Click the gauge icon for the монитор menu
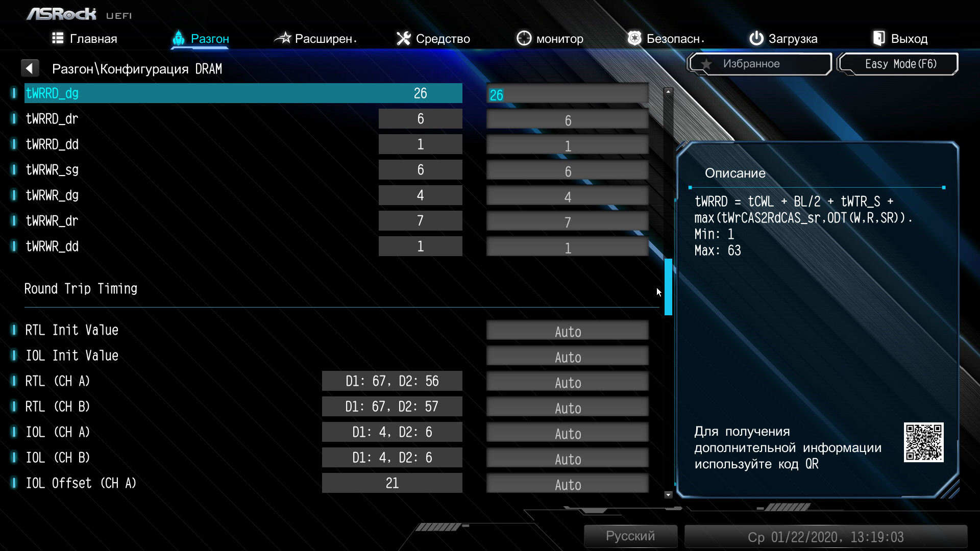The width and height of the screenshot is (980, 551). point(524,38)
